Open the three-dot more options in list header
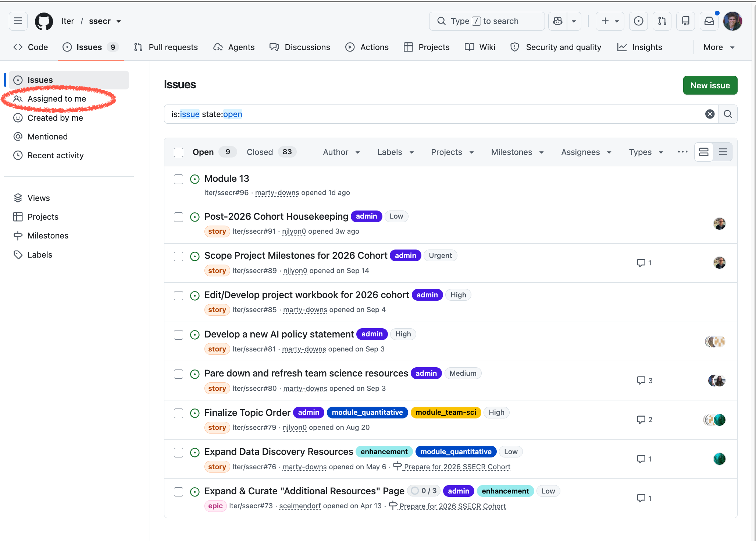Screen dimensions: 756x541 (x=682, y=152)
